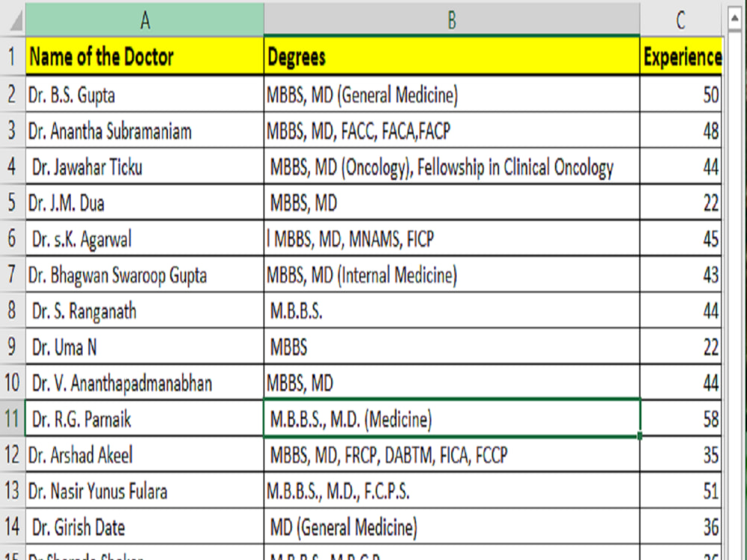
Task: Select cell 'MBBS, MD, FACC, FACA,FACP'
Action: (452, 130)
